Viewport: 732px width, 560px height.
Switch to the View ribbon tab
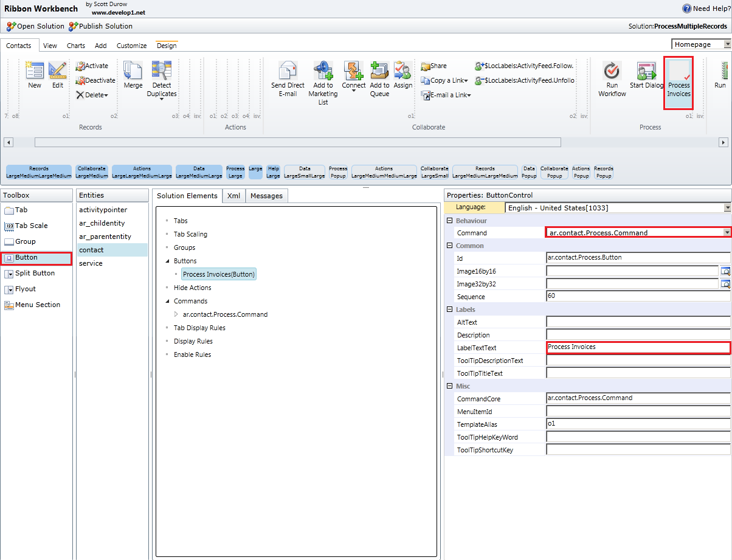[x=50, y=46]
